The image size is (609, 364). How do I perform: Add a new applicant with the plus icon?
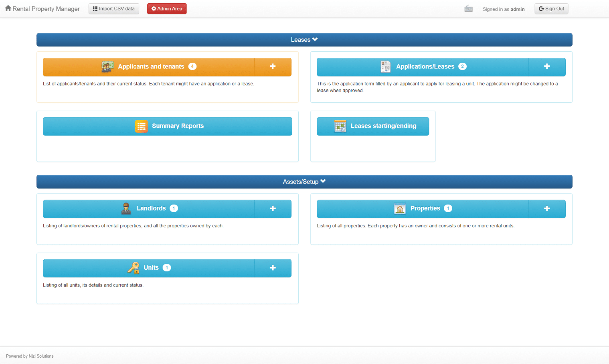[x=273, y=67]
